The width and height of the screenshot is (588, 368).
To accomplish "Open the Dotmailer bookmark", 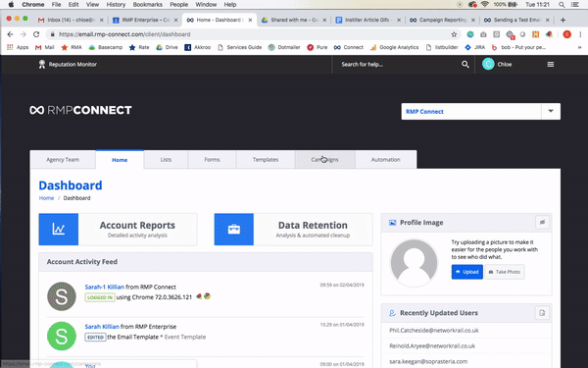I will pyautogui.click(x=284, y=47).
